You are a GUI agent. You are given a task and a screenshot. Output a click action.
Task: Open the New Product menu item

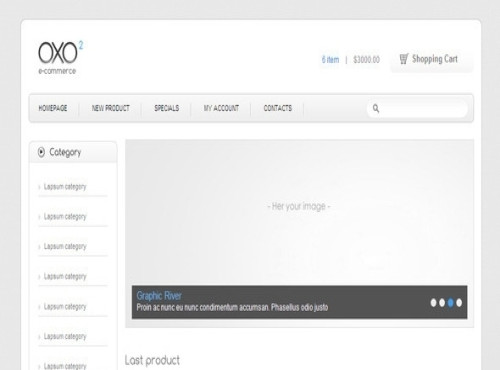[x=111, y=108]
